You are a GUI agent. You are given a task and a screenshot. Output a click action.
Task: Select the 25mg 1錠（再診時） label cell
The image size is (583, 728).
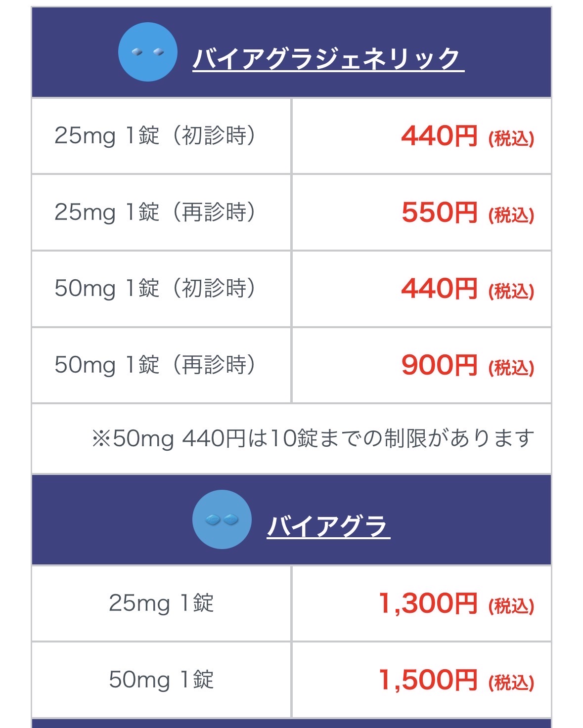[155, 212]
